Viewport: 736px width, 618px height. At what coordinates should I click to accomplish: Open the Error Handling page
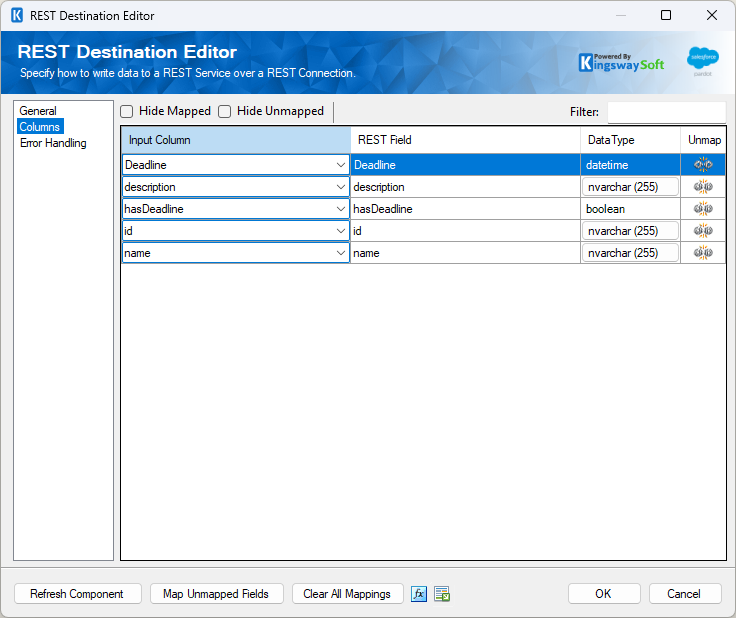coord(53,143)
